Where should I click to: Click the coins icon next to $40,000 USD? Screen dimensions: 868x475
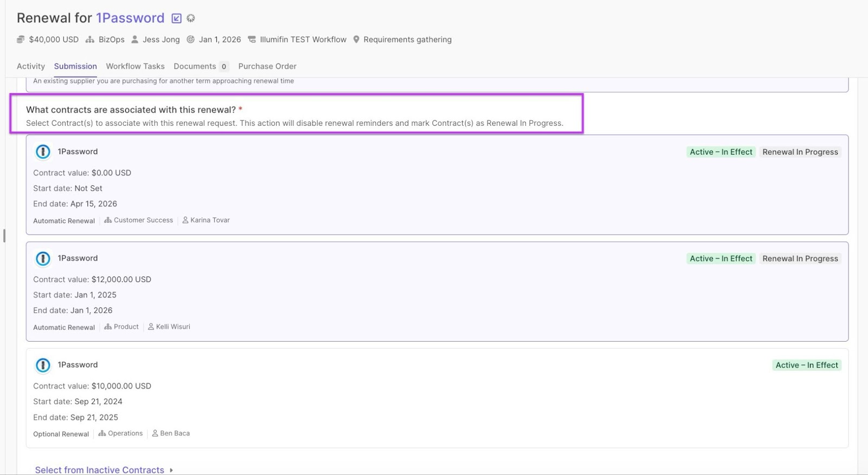click(x=21, y=40)
